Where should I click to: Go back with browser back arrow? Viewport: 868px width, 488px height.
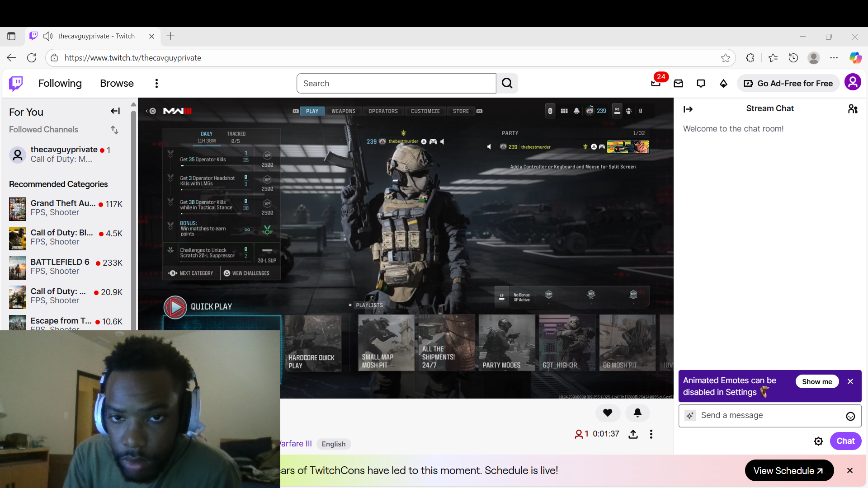(x=11, y=58)
